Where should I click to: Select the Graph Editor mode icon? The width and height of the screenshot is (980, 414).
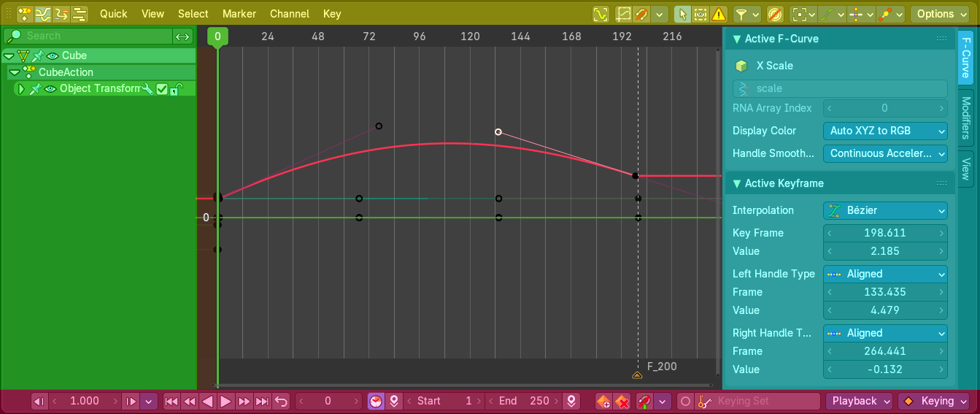pyautogui.click(x=44, y=14)
